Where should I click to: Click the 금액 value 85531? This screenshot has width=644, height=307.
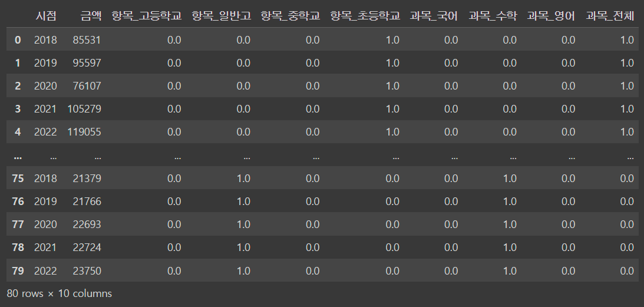pyautogui.click(x=87, y=40)
